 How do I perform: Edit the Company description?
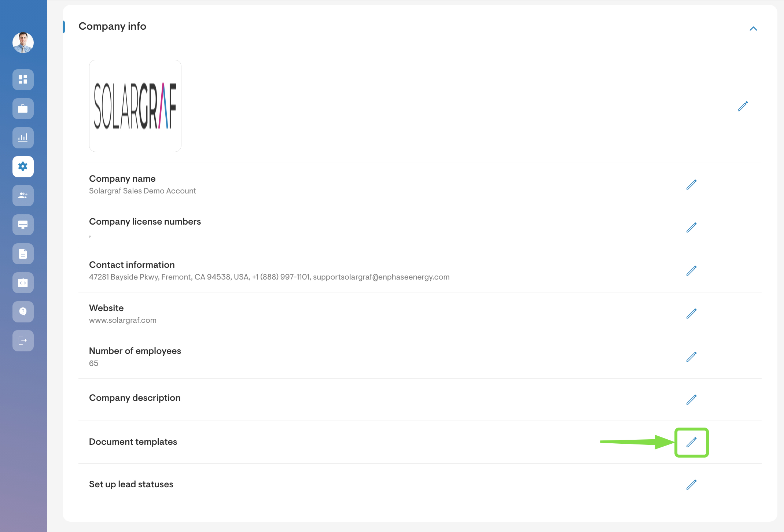click(691, 400)
